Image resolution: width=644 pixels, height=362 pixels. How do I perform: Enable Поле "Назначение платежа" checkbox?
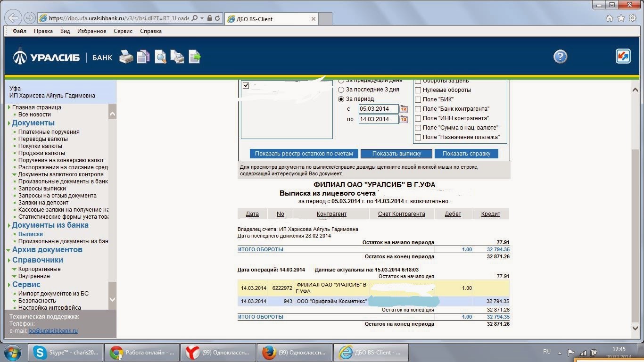tap(418, 137)
